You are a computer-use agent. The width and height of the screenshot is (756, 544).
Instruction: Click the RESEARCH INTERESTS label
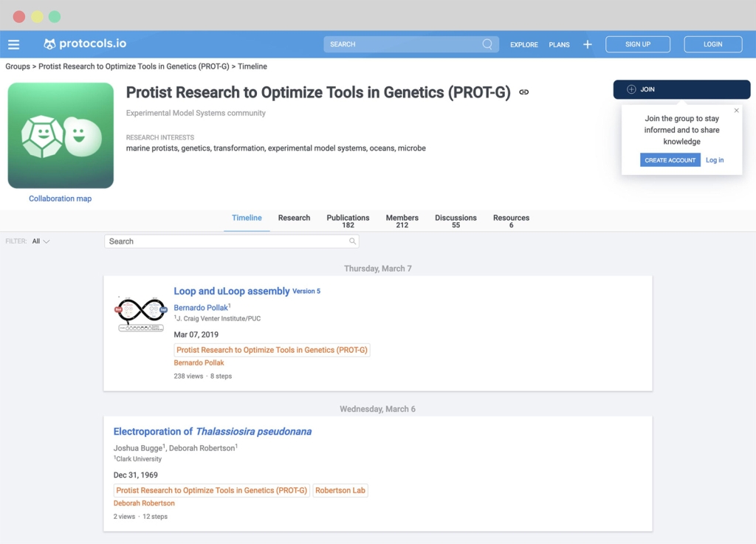[160, 137]
